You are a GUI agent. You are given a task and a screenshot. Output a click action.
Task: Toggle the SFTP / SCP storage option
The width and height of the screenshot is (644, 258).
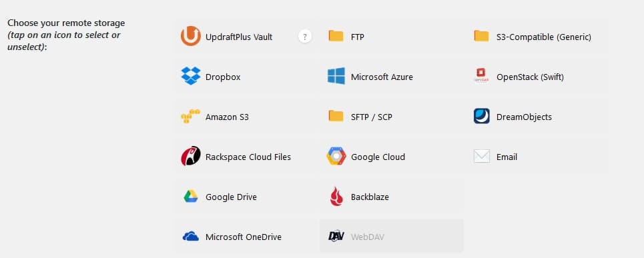(x=392, y=117)
